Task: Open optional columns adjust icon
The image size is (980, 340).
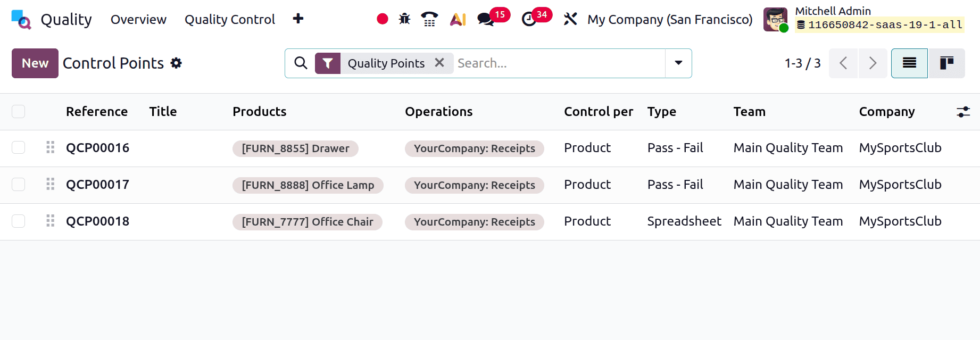Action: pyautogui.click(x=964, y=112)
